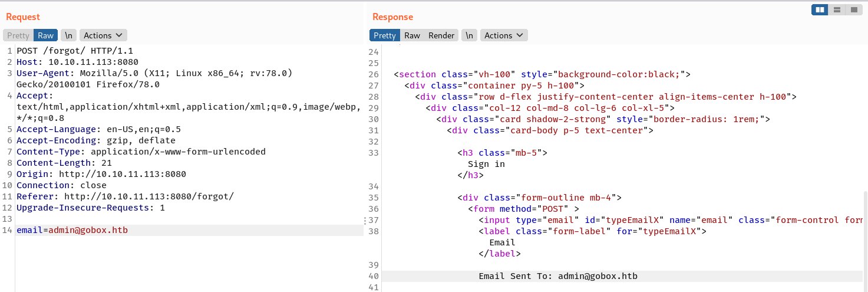This screenshot has height=292, width=868.
Task: Select the combined single-pane layout icon
Action: [x=853, y=10]
